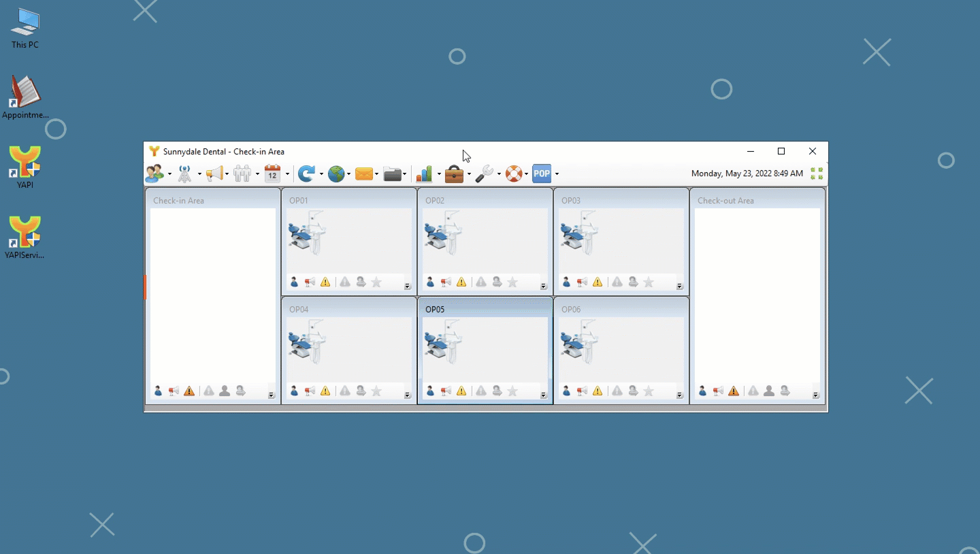Select the This PC desktop icon
This screenshot has height=554, width=980.
[x=25, y=29]
